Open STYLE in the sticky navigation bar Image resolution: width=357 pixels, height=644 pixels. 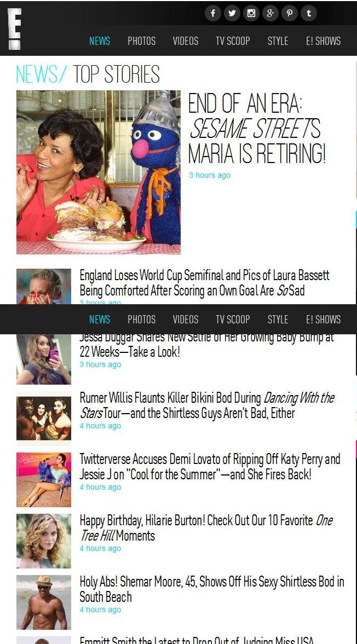(278, 320)
